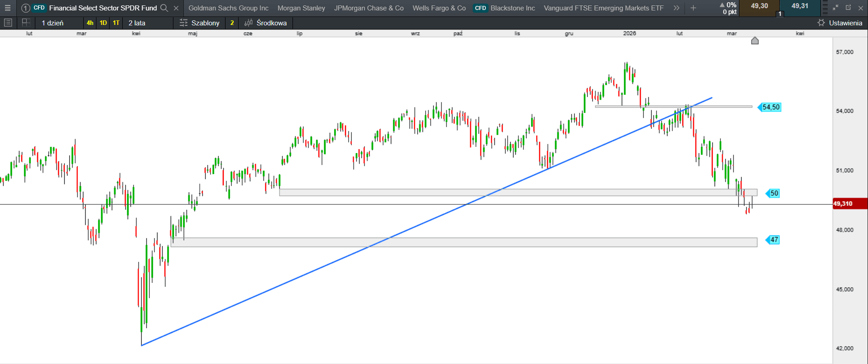Select the 1T weekly timeframe
Screen dimensions: 868x364
116,23
